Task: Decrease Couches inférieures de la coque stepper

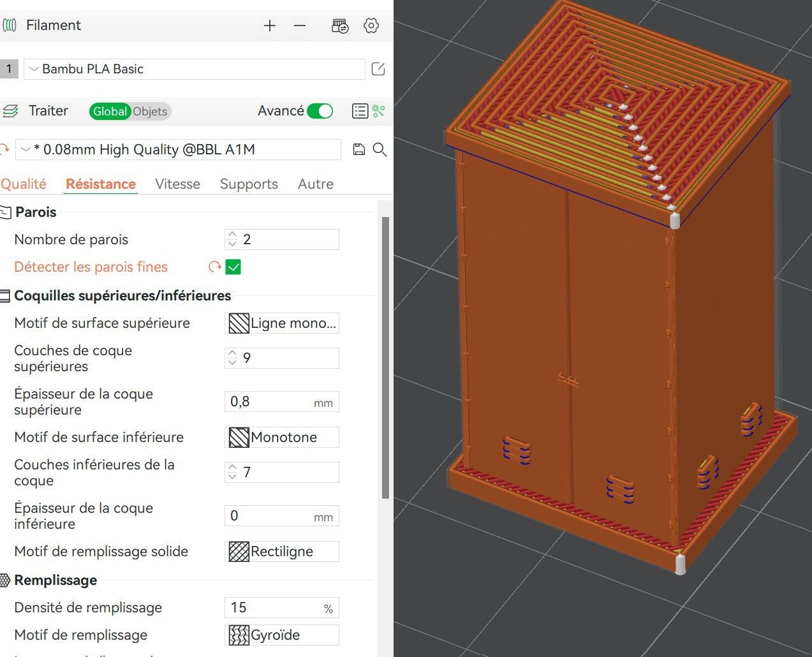Action: coord(232,476)
